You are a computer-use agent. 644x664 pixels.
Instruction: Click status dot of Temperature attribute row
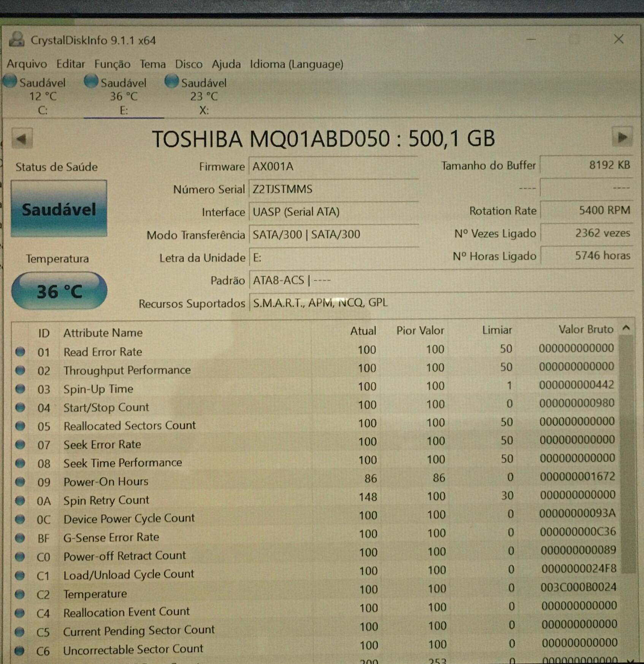click(20, 594)
